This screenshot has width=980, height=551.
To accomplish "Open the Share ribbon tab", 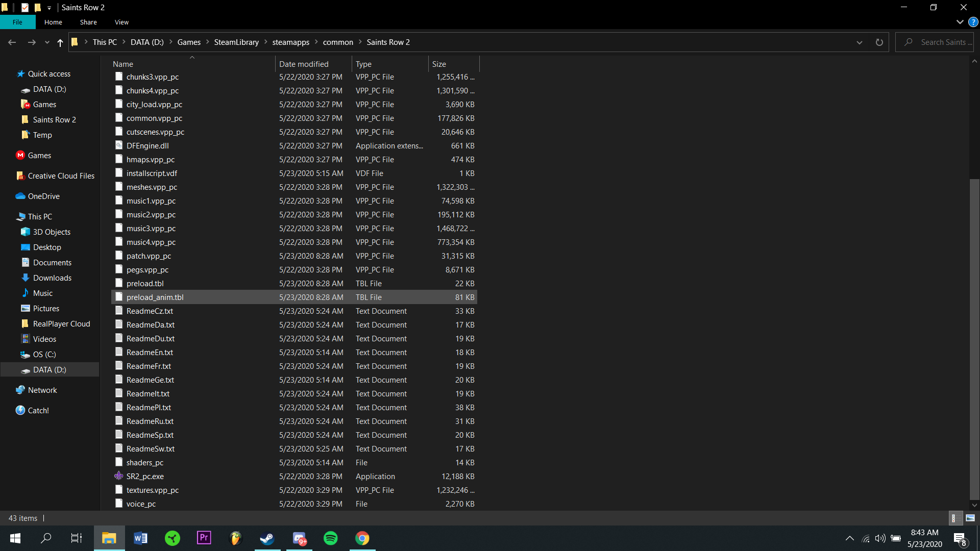I will 88,22.
